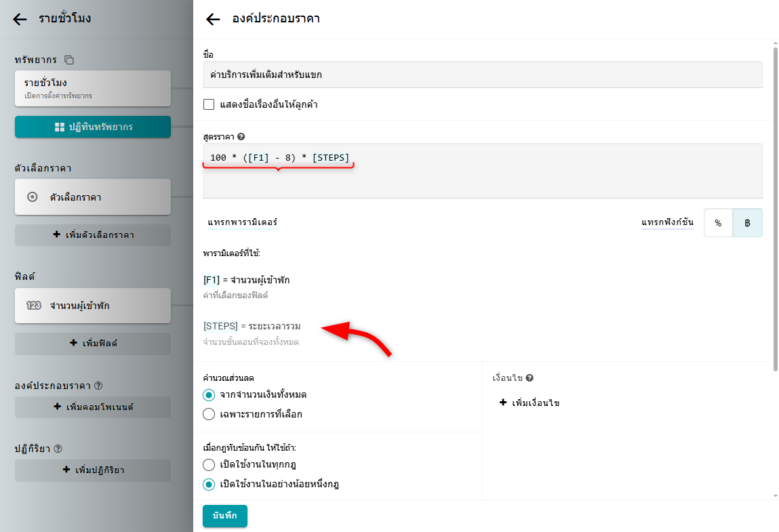Viewport: 779px width, 532px height.
Task: Open ปฏิทินทรัพยากร resource calendar
Action: [93, 127]
